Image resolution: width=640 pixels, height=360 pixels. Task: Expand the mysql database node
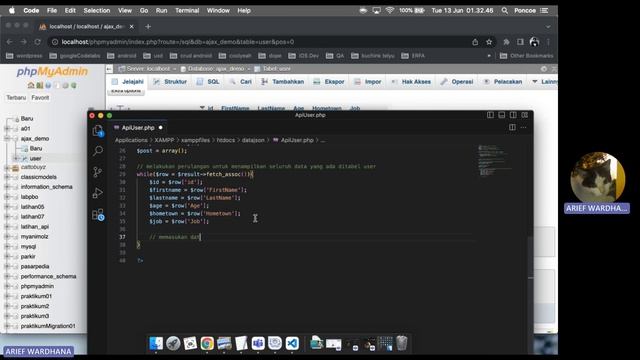pyautogui.click(x=7, y=247)
